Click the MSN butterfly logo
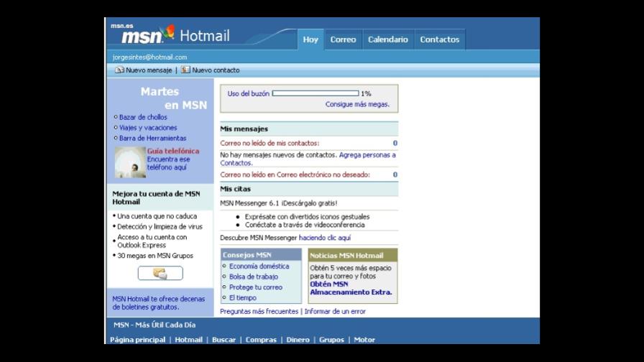This screenshot has height=362, width=644. [168, 33]
